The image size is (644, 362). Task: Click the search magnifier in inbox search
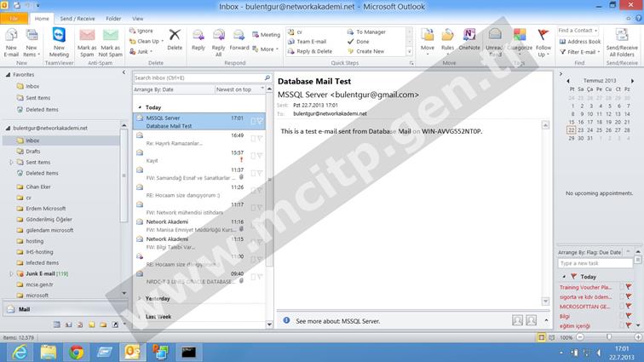[x=267, y=78]
